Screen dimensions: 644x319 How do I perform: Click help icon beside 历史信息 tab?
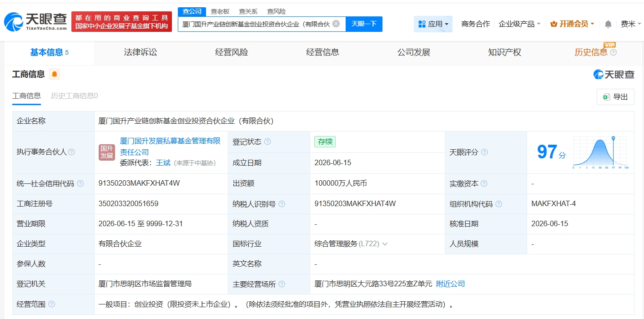click(x=613, y=52)
